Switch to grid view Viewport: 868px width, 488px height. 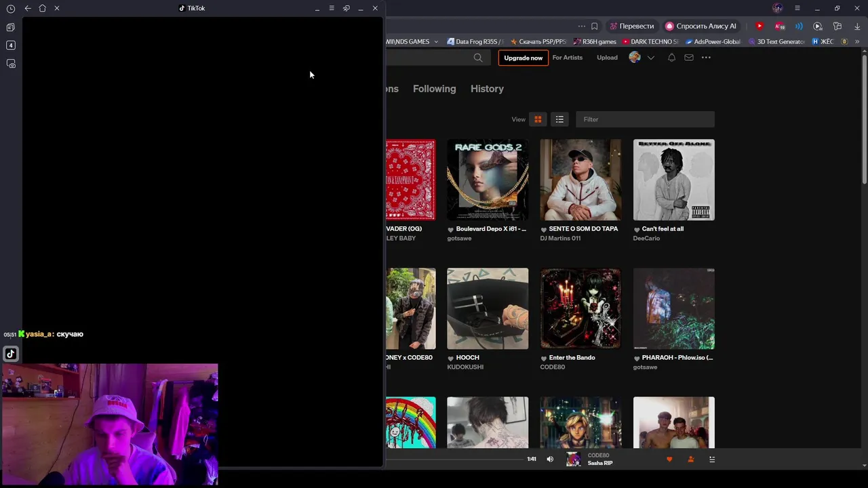[538, 119]
